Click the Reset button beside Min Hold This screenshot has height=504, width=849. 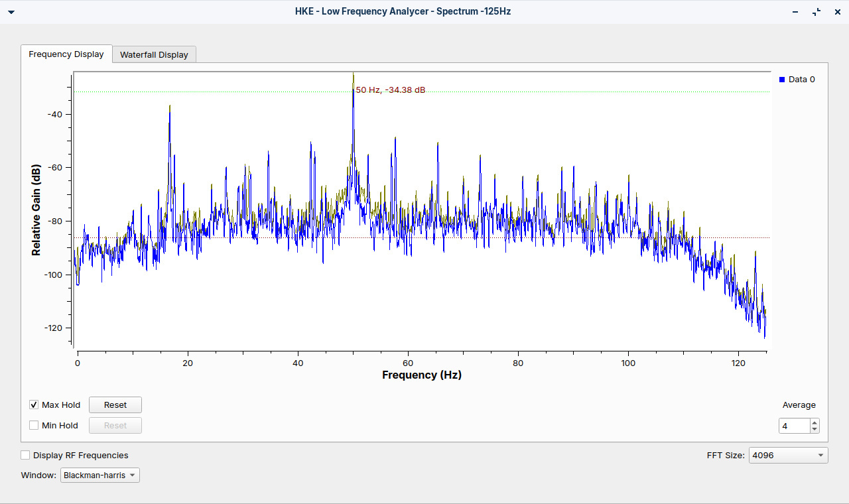point(115,426)
